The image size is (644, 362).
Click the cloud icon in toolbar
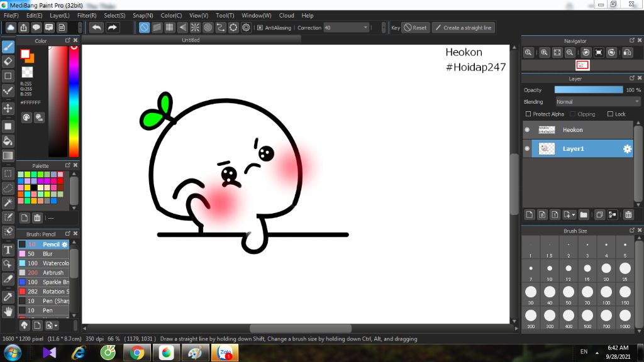(11, 28)
